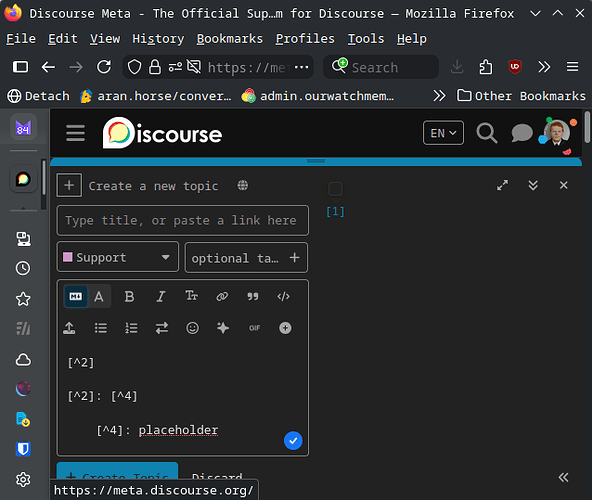Open the Bookmarks menu

230,39
